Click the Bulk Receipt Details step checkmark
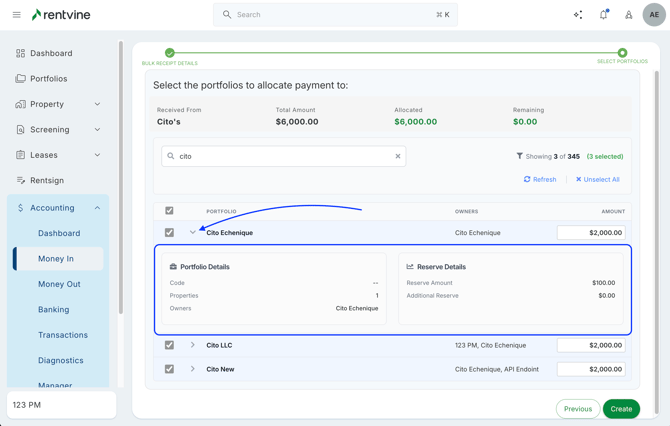This screenshot has width=670, height=426. point(170,53)
